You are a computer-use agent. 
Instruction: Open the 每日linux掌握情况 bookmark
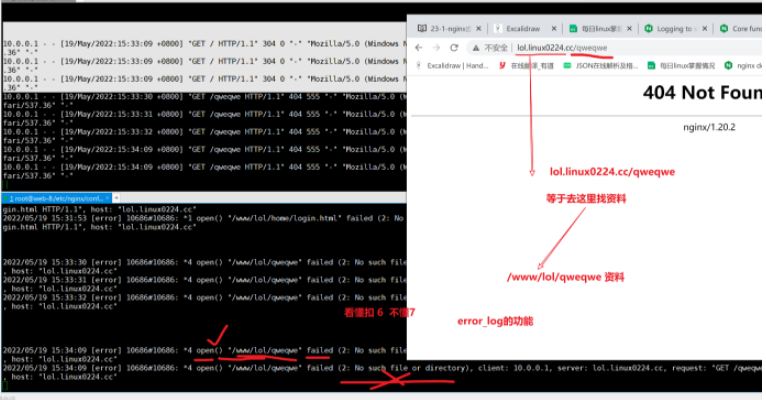[681, 65]
